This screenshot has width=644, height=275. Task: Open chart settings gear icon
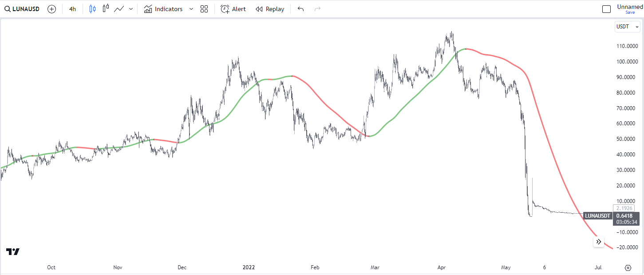pyautogui.click(x=628, y=267)
